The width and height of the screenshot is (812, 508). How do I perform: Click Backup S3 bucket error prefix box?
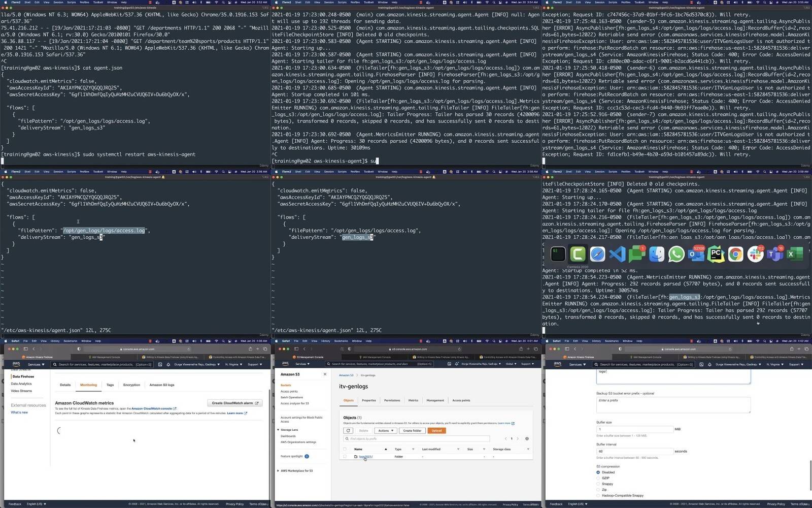pos(673,404)
